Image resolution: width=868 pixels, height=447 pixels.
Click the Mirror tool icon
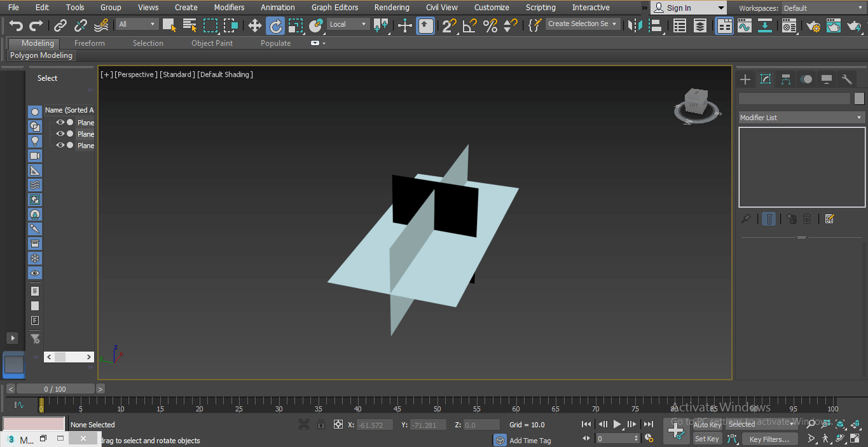[x=634, y=25]
